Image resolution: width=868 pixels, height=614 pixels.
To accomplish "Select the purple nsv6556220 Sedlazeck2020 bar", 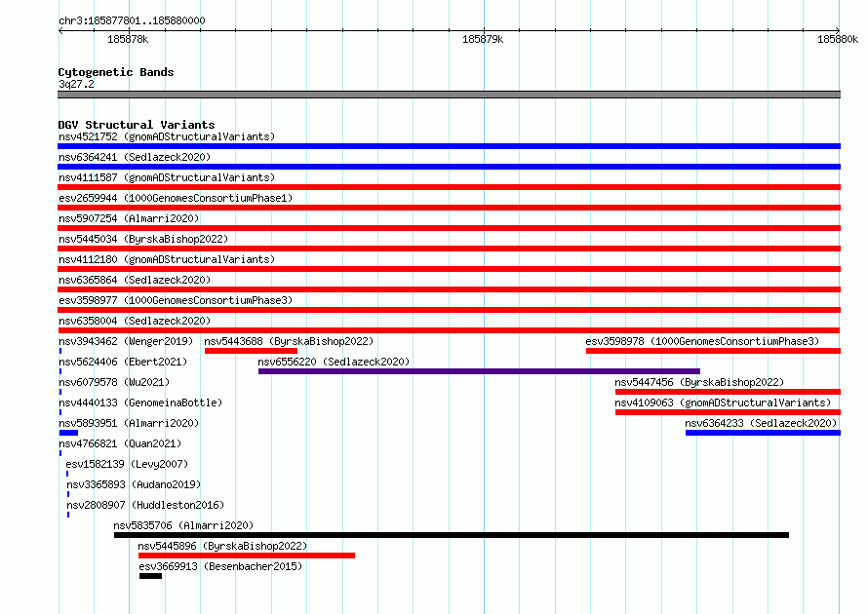I will pos(479,371).
